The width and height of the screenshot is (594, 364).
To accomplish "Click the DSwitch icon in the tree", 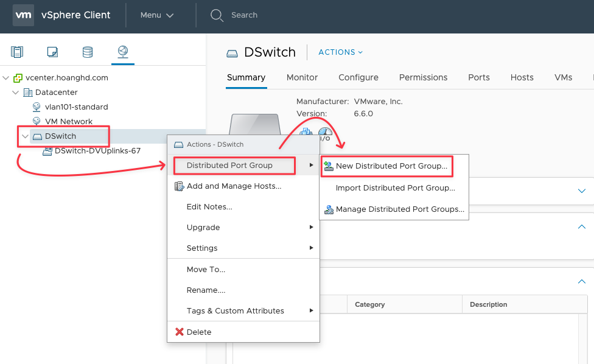I will pos(37,136).
